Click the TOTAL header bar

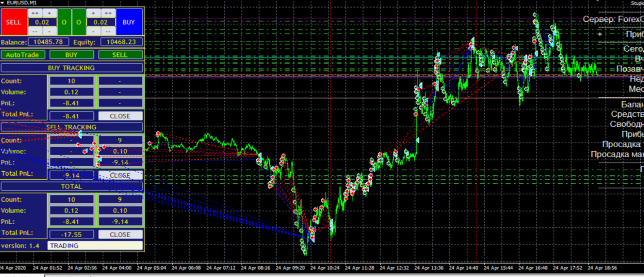click(x=71, y=186)
